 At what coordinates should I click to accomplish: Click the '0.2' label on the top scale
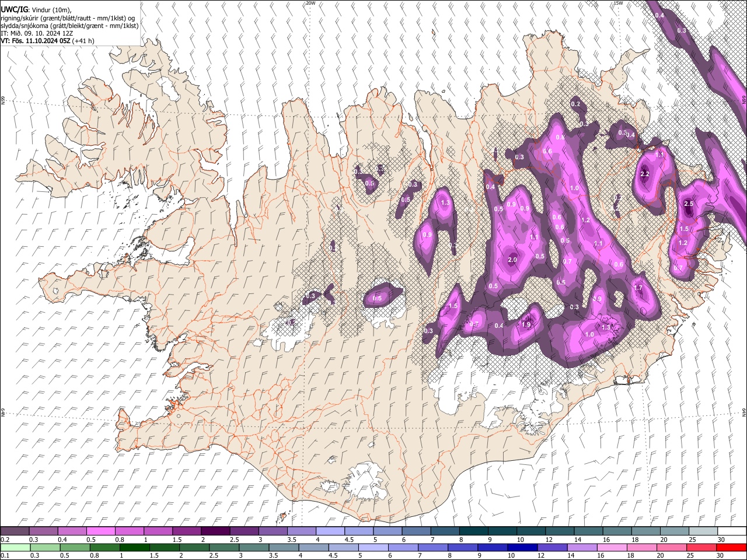tap(5, 540)
